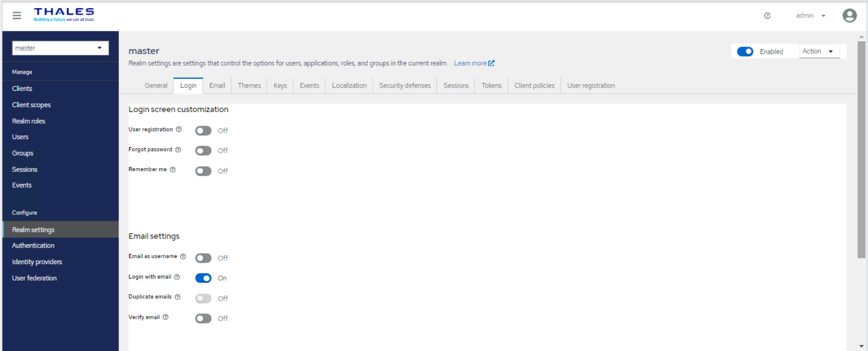The height and width of the screenshot is (351, 868).
Task: Click the help question mark icon in header
Action: [767, 15]
